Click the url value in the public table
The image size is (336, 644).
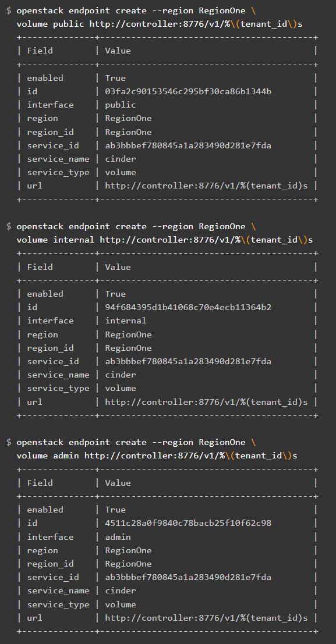point(207,186)
